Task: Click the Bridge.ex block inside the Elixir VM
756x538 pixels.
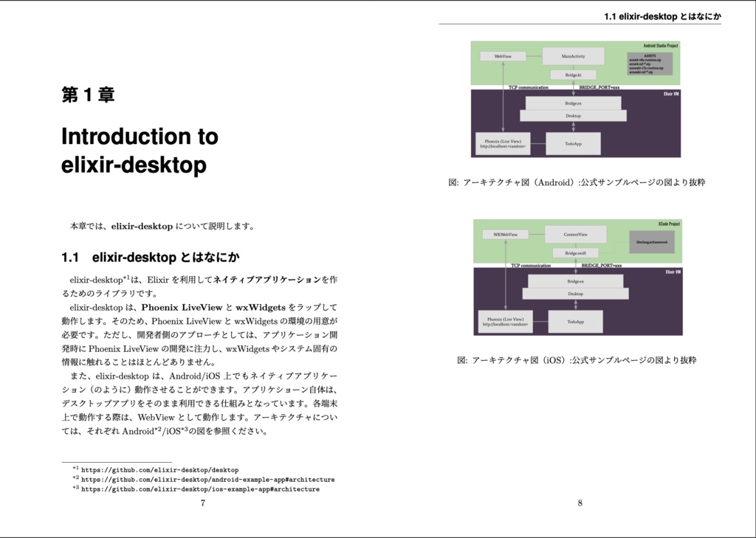Action: [574, 105]
